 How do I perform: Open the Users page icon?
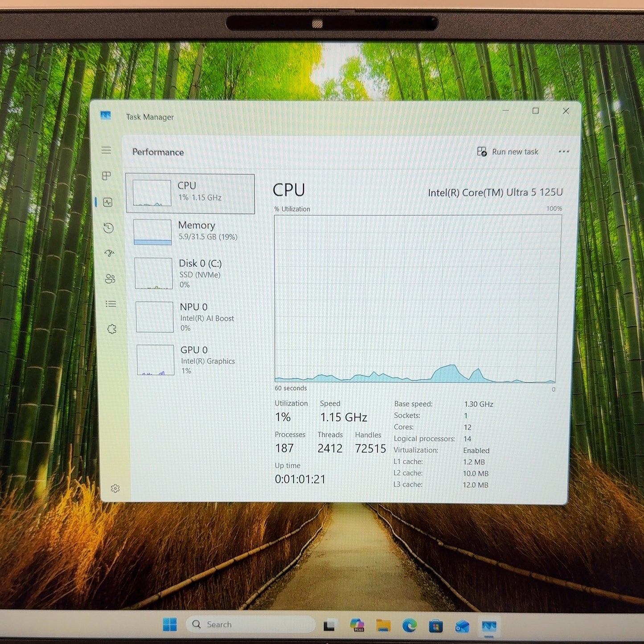click(x=110, y=279)
